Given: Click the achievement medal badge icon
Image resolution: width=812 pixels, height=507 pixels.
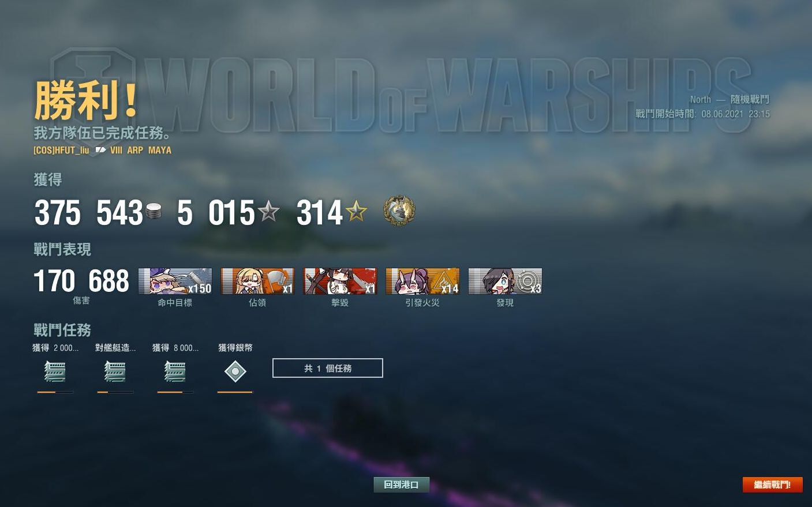Looking at the screenshot, I should [399, 211].
